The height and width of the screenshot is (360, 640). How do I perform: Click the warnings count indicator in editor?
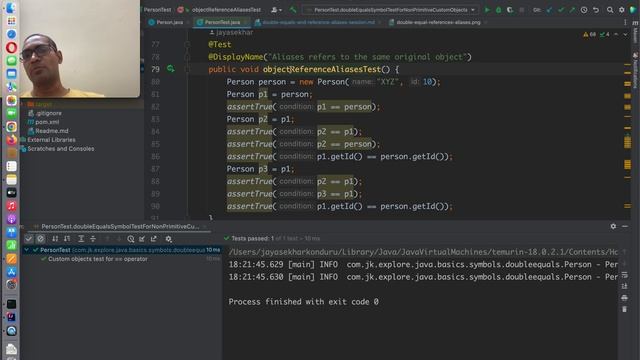point(589,35)
